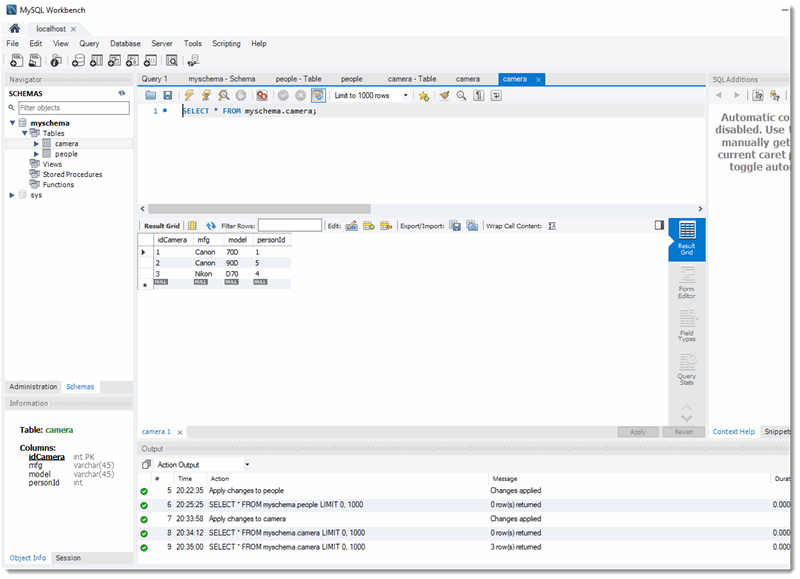The width and height of the screenshot is (800, 579).
Task: Export recordset to file icon
Action: point(455,225)
